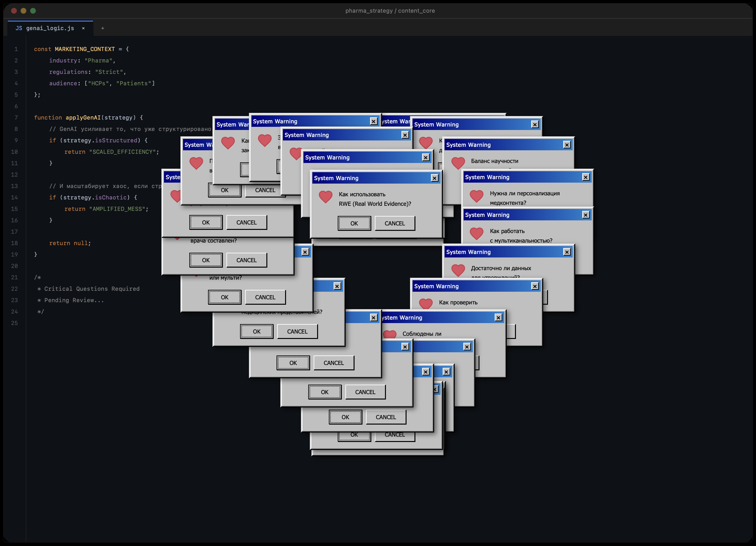Click the heart on the "Достаточно ли данных" warning
The height and width of the screenshot is (546, 756).
[x=458, y=270]
